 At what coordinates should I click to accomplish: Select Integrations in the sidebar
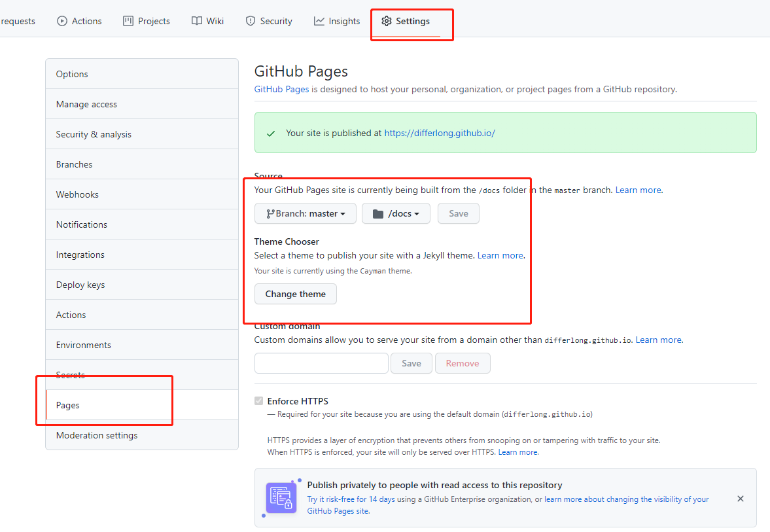tap(142, 255)
